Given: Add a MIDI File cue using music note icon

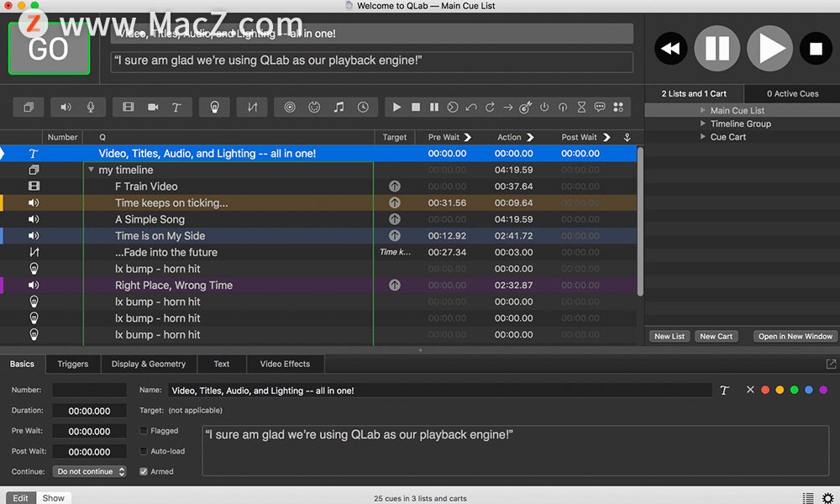Looking at the screenshot, I should click(339, 108).
